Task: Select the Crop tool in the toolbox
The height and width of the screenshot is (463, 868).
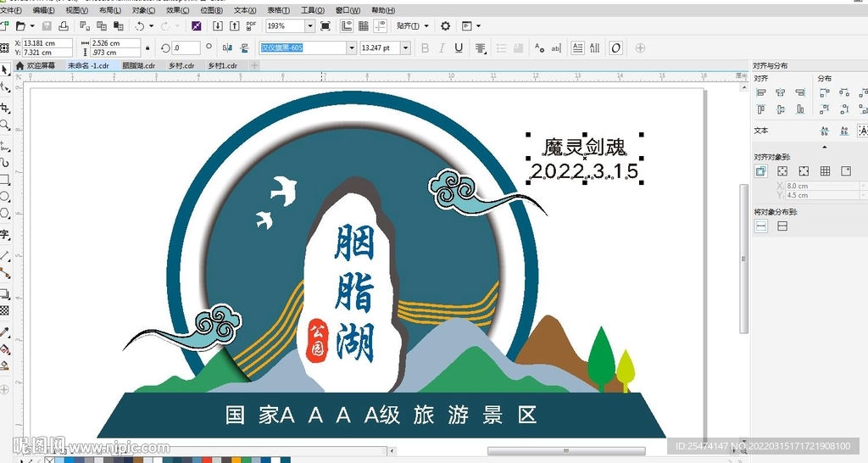Action: [5, 107]
